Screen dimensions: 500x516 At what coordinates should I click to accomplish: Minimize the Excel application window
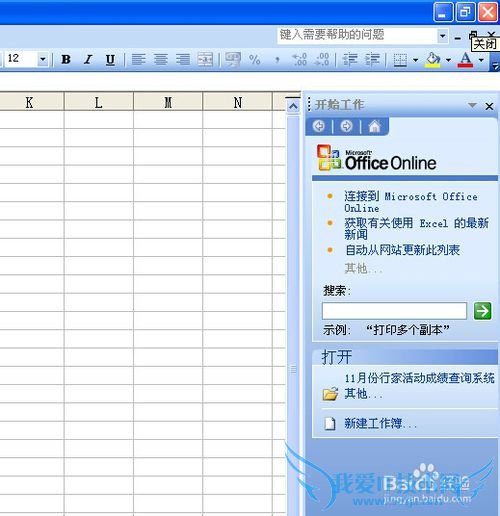(x=443, y=12)
